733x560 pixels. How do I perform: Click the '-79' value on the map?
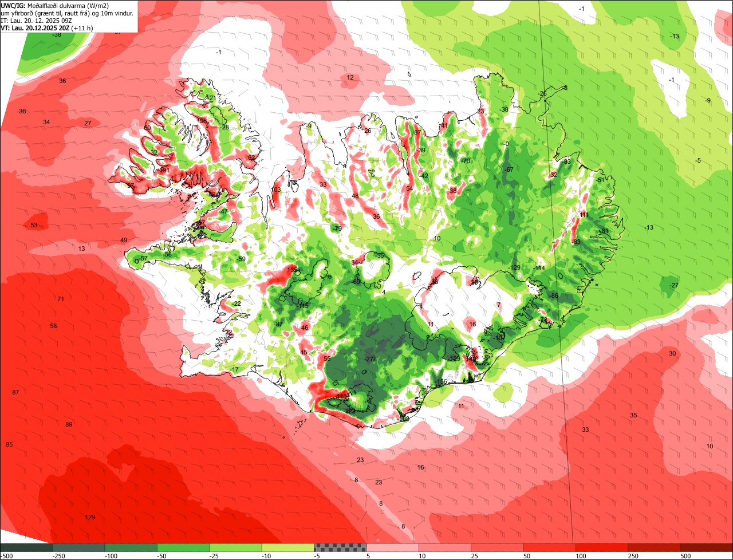pyautogui.click(x=337, y=229)
